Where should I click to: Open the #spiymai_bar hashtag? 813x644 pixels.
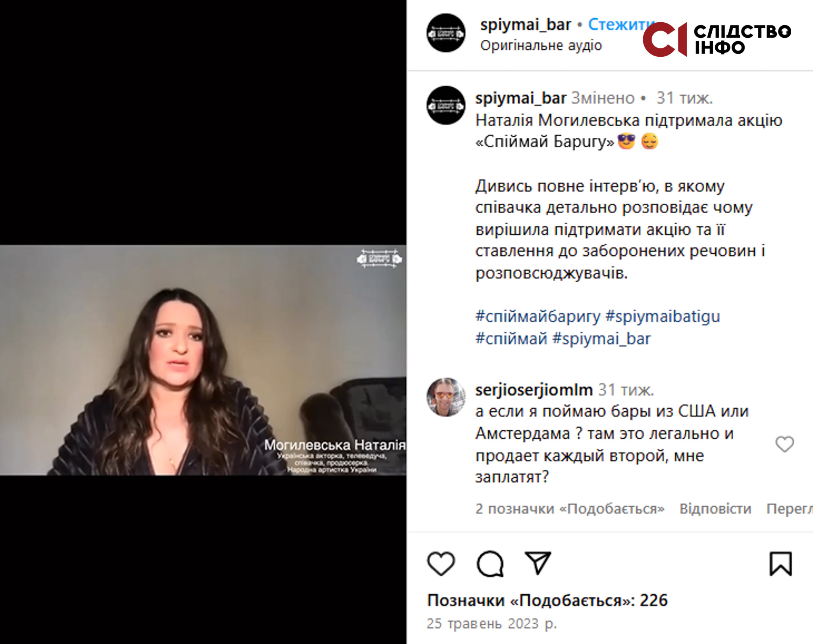pyautogui.click(x=601, y=339)
